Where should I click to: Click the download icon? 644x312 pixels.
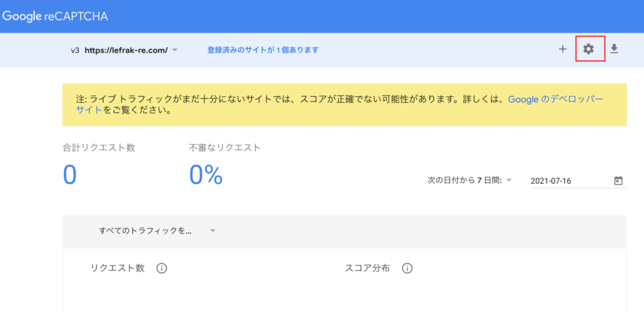[x=614, y=49]
